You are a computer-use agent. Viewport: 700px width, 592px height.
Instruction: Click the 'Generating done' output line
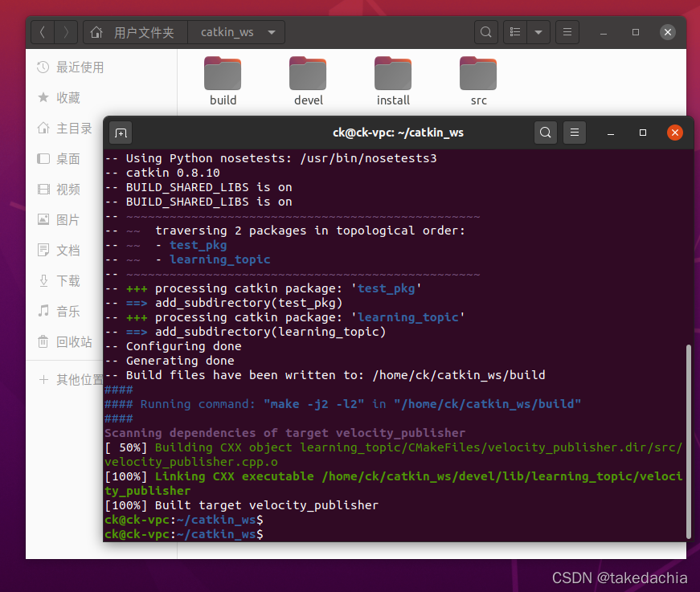coord(170,361)
